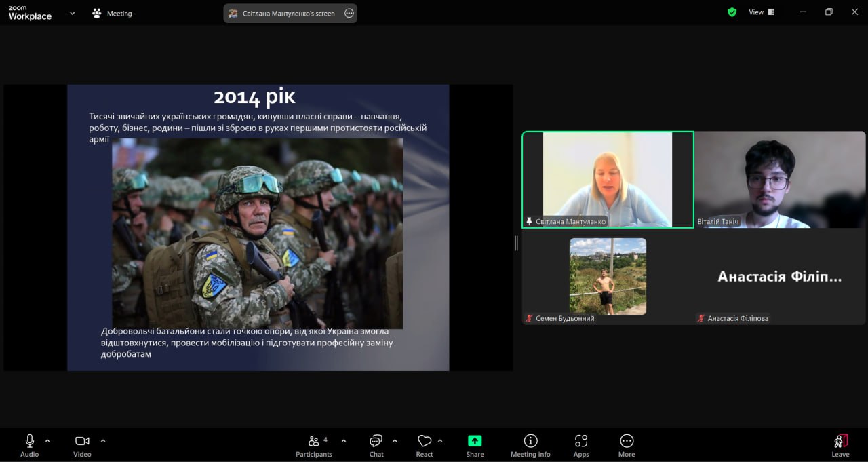Image resolution: width=868 pixels, height=462 pixels.
Task: Open screen share options ellipsis button
Action: [349, 13]
